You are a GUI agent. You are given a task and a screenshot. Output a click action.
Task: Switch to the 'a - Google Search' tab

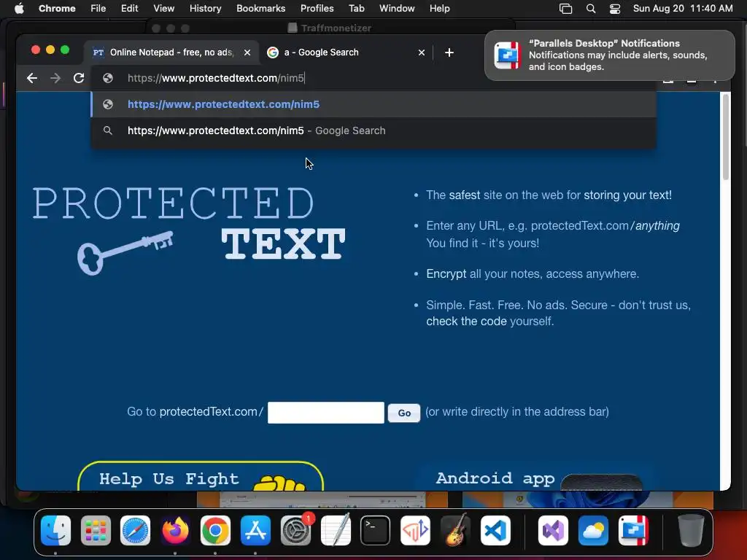(x=321, y=52)
